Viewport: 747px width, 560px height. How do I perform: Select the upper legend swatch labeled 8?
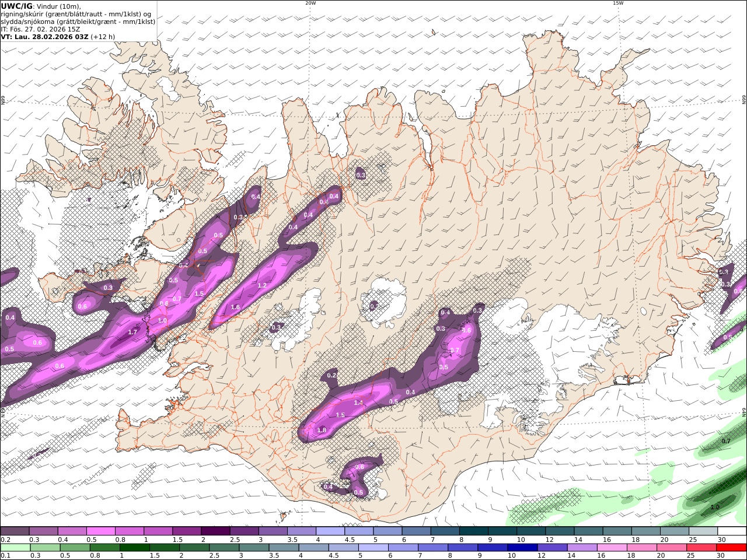coord(473,531)
